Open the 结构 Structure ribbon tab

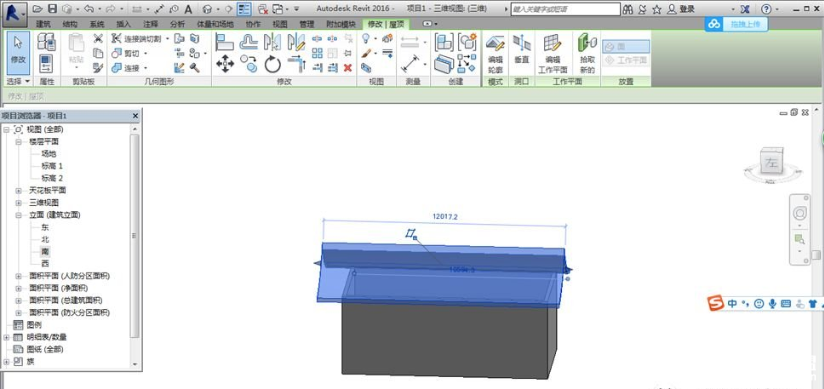click(70, 24)
